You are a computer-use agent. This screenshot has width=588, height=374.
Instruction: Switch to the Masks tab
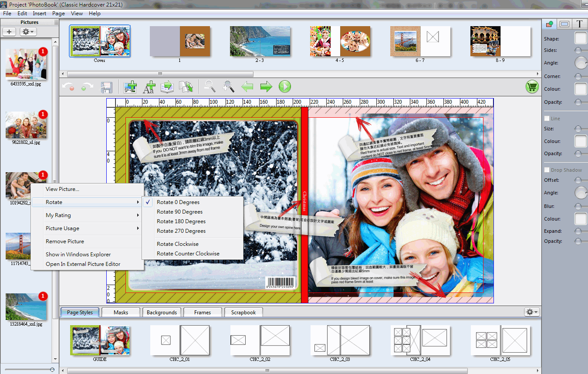coord(121,312)
